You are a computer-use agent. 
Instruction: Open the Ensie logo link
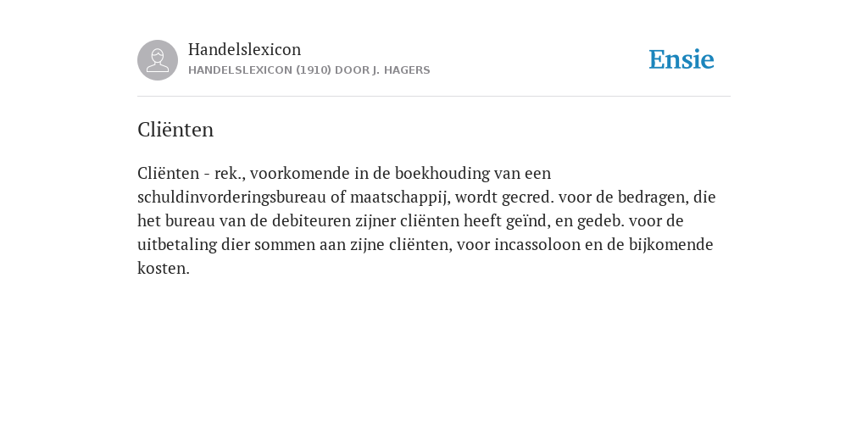pyautogui.click(x=682, y=59)
